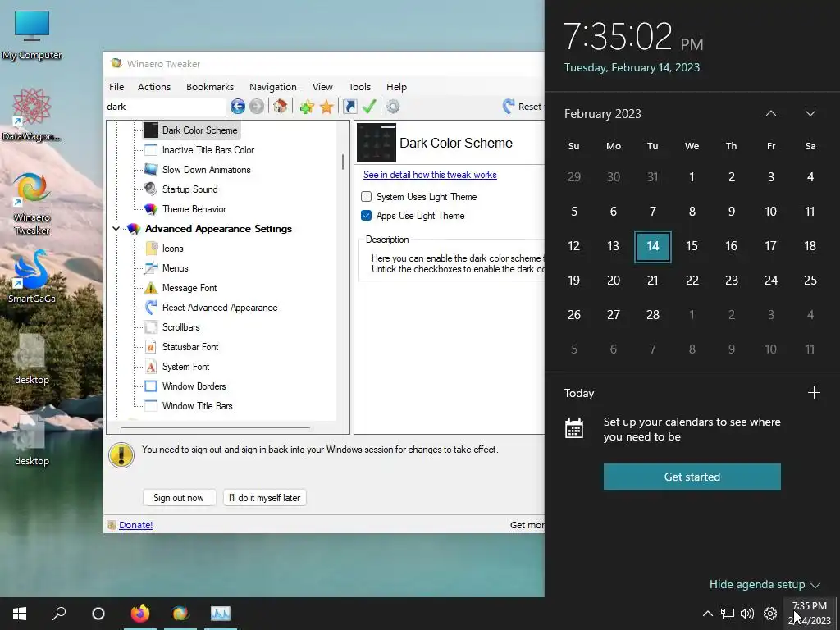Select the Menus appearance item
The image size is (840, 630).
pyautogui.click(x=167, y=268)
